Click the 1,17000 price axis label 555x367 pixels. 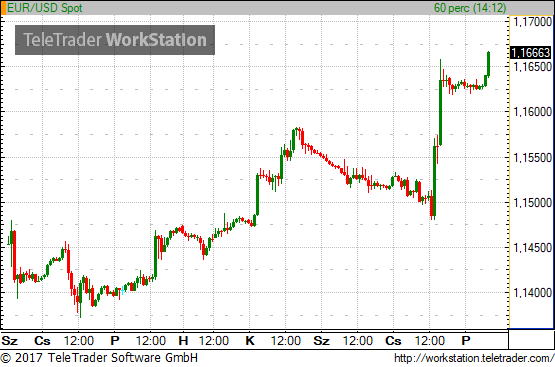tap(532, 22)
